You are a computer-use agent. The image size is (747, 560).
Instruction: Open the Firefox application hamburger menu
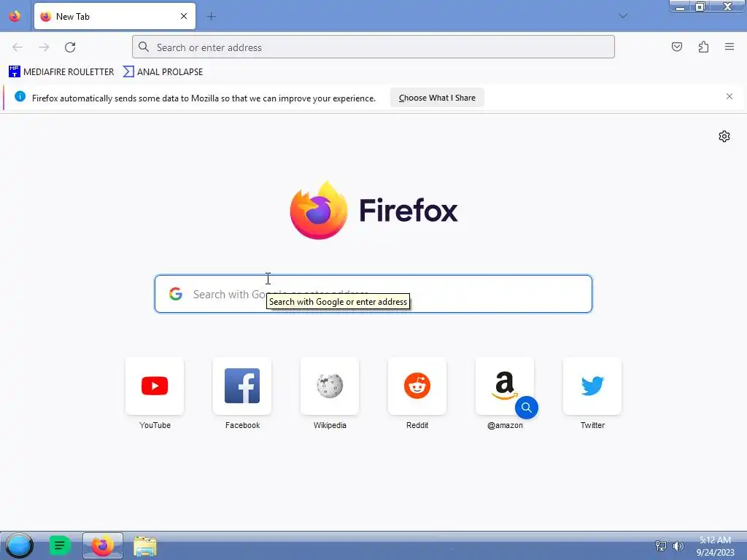pos(729,47)
